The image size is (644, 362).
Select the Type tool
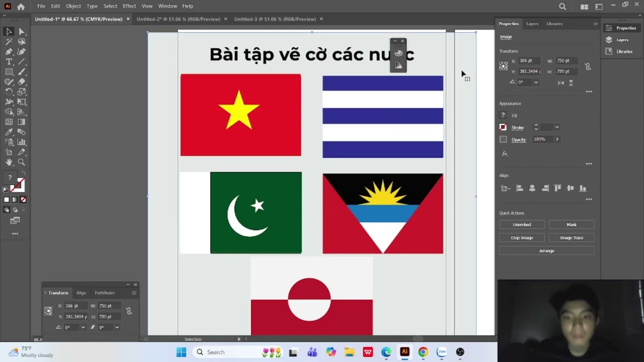click(x=9, y=62)
